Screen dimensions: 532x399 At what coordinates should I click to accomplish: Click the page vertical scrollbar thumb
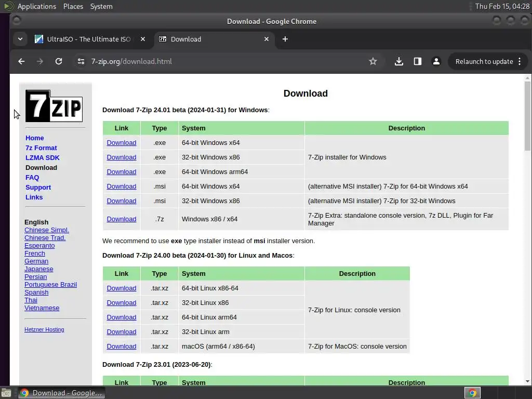[527, 116]
